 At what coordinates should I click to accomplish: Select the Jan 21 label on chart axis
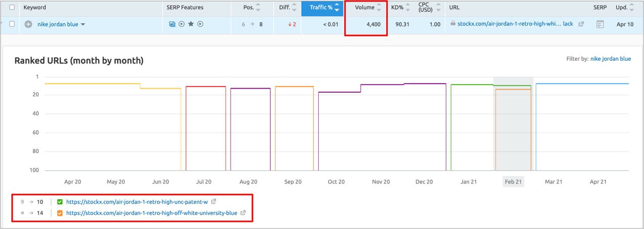[468, 181]
